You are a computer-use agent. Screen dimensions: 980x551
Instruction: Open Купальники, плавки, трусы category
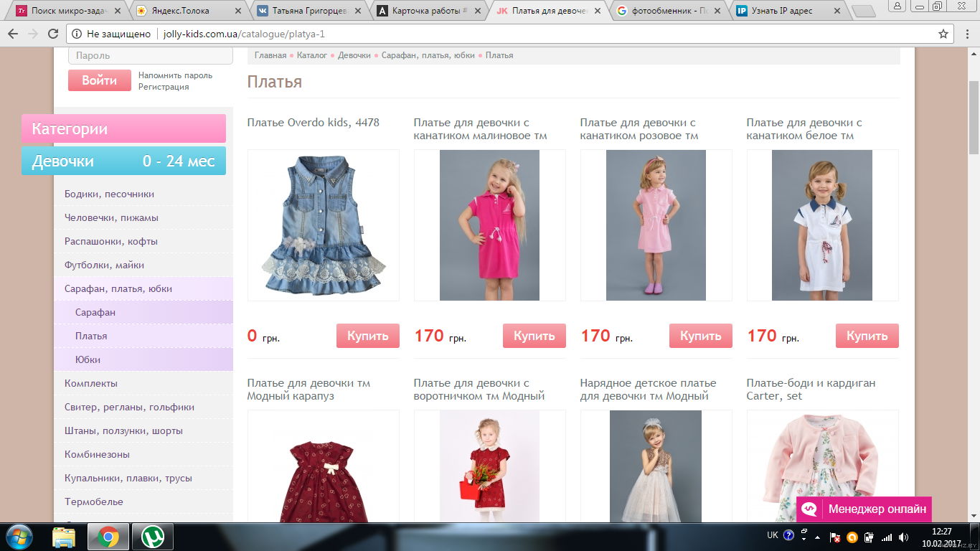coord(143,478)
